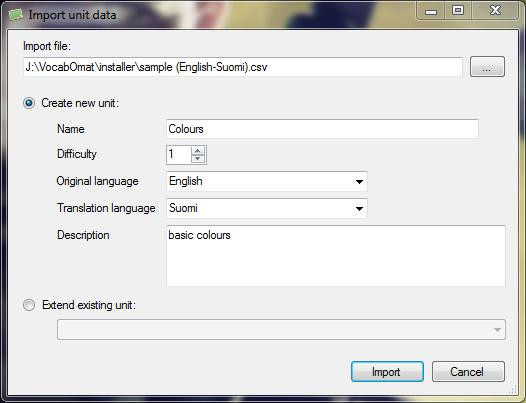Click the Difficulty value box

pyautogui.click(x=179, y=155)
